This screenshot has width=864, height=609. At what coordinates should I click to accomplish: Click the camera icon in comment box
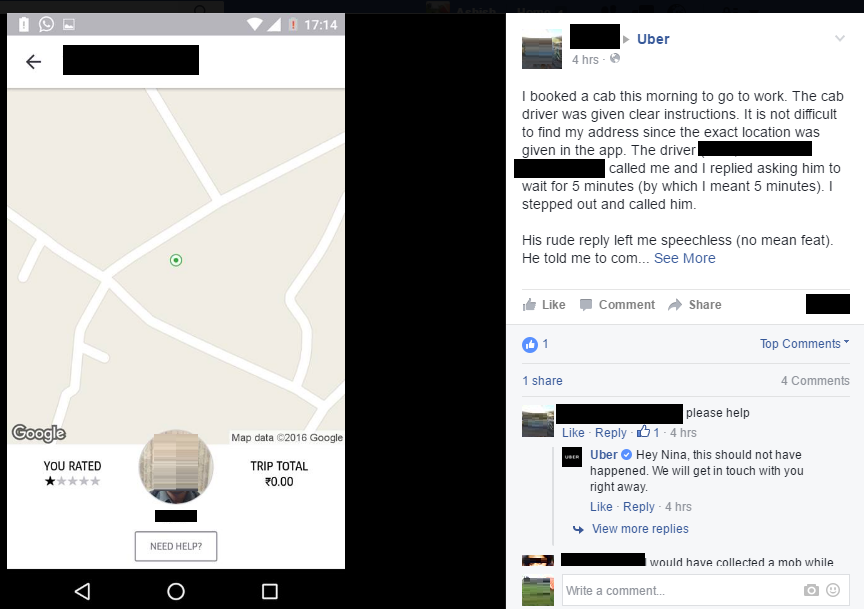coord(811,590)
